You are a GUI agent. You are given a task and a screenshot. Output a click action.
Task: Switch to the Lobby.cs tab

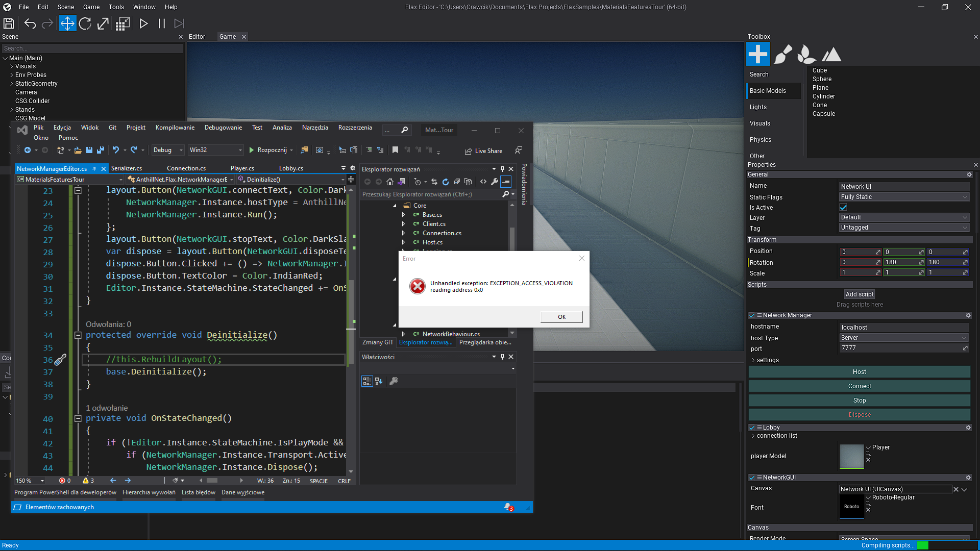coord(291,168)
